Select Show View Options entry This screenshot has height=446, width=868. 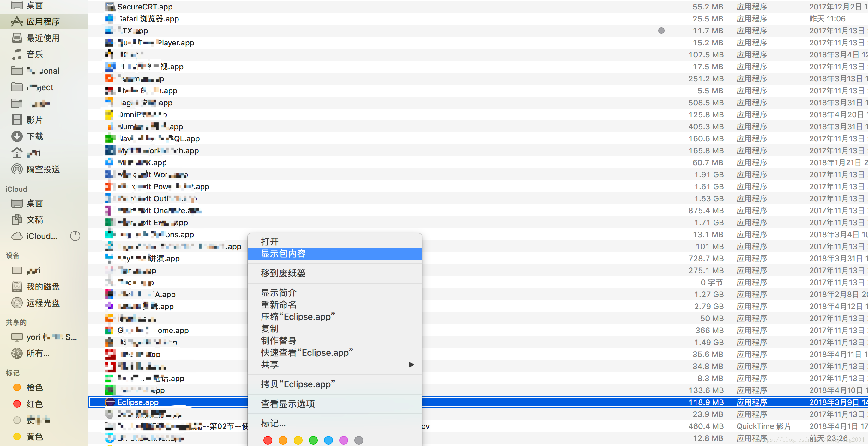pos(287,404)
